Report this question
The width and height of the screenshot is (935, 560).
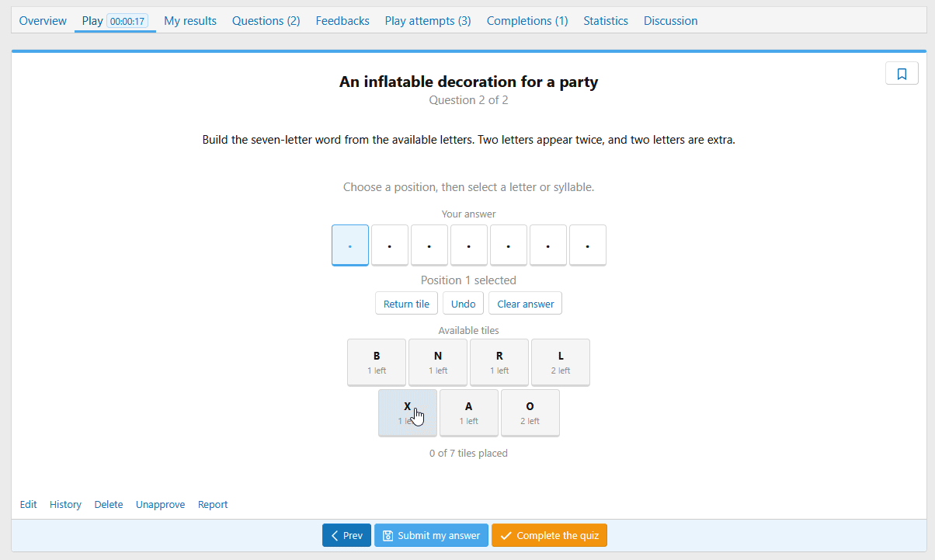click(213, 505)
